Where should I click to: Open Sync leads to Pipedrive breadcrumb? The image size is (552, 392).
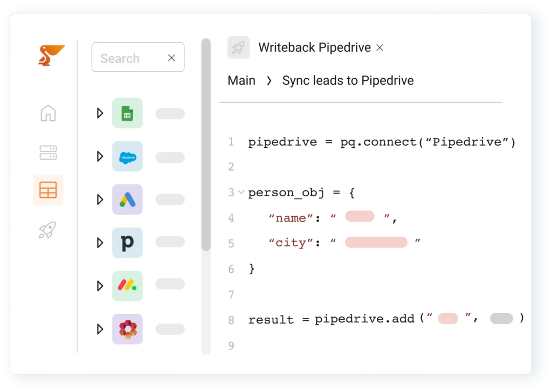tap(348, 81)
